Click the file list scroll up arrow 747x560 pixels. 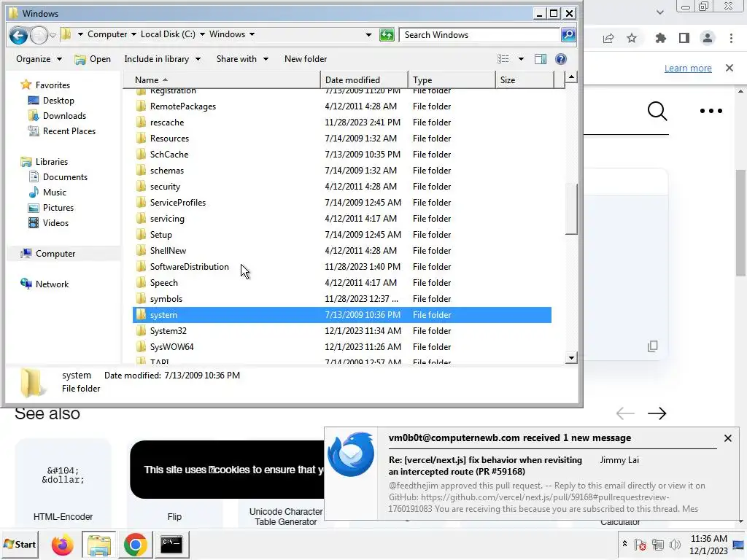point(570,77)
